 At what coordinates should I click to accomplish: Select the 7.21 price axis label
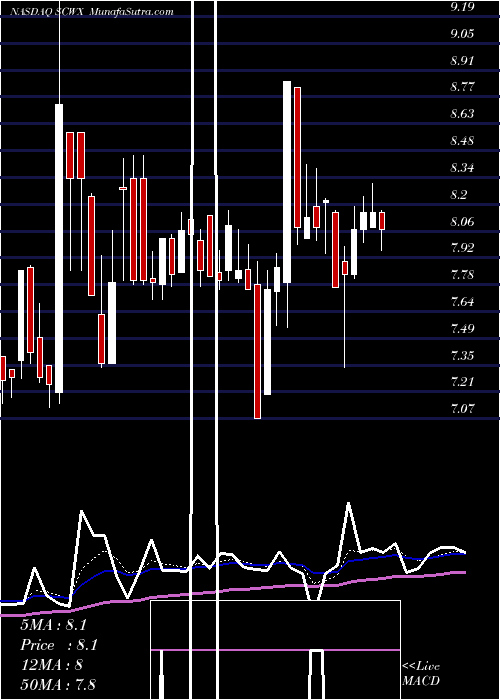(x=462, y=382)
